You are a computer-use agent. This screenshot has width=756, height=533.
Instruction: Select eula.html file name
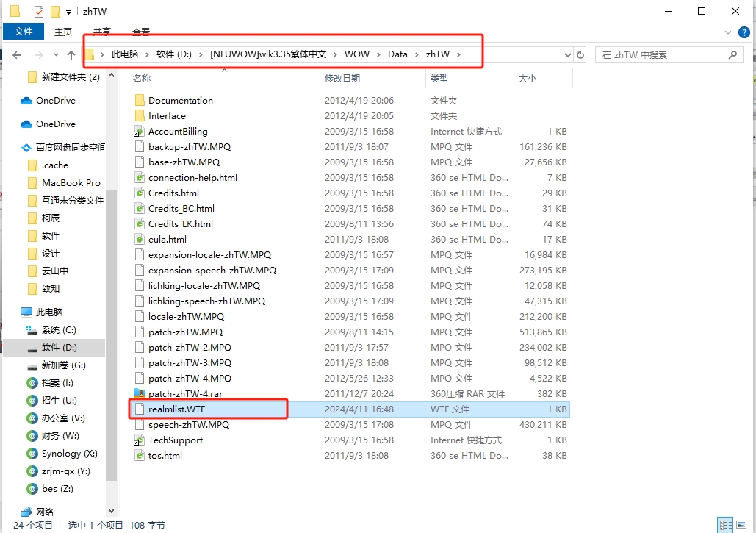click(x=168, y=239)
